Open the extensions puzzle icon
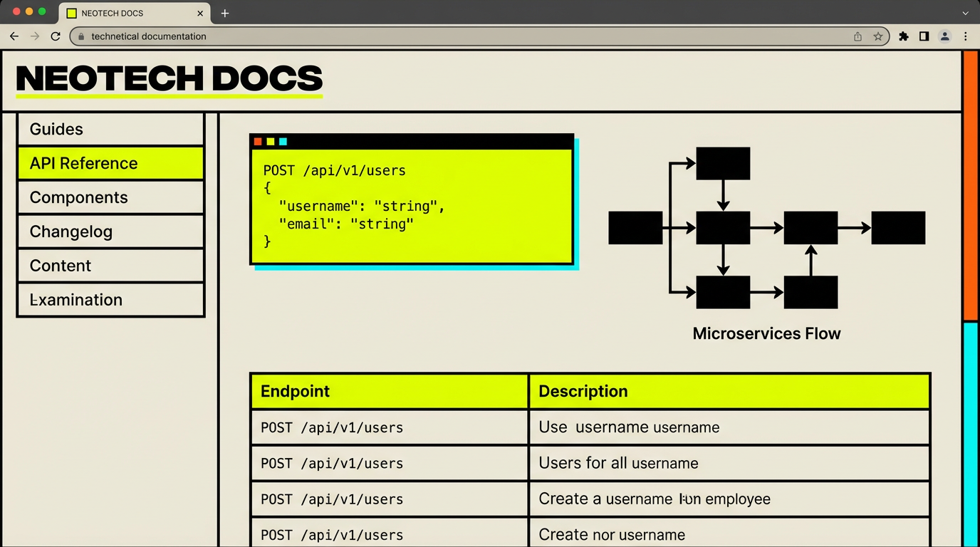This screenshot has width=980, height=547. click(x=904, y=36)
